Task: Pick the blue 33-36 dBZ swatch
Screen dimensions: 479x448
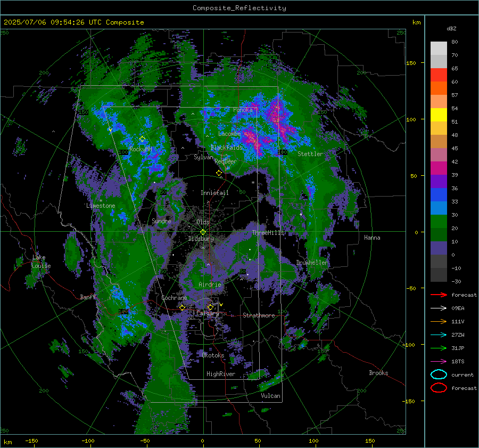Action: (x=439, y=194)
